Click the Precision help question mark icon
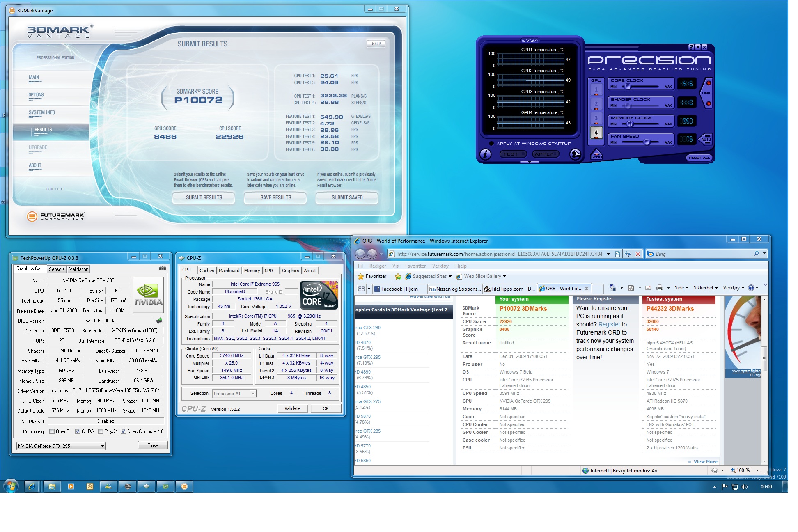Image resolution: width=798 pixels, height=532 pixels. [691, 47]
